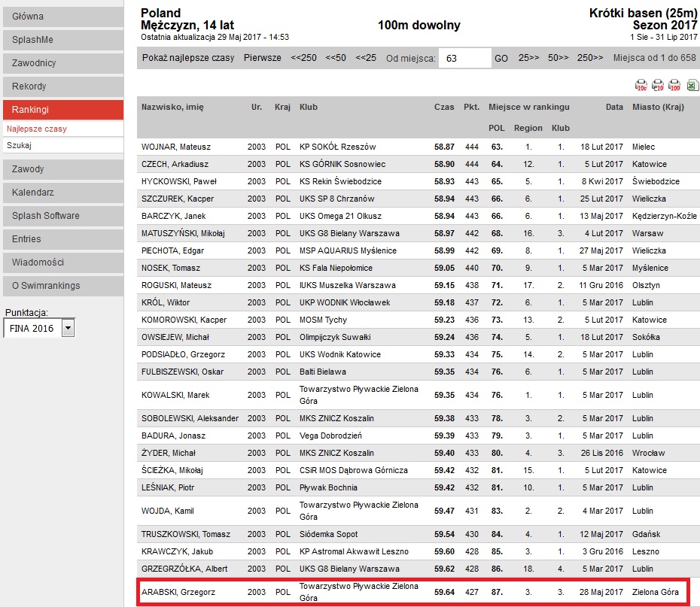Go to Zawodnicy section
This screenshot has height=607, width=700.
(x=63, y=63)
